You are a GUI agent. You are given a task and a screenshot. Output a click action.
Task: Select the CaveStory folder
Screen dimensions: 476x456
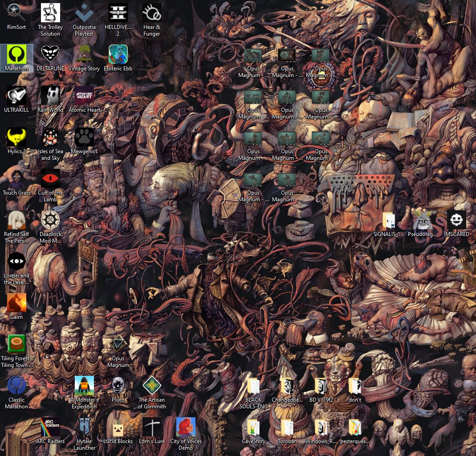(x=253, y=427)
